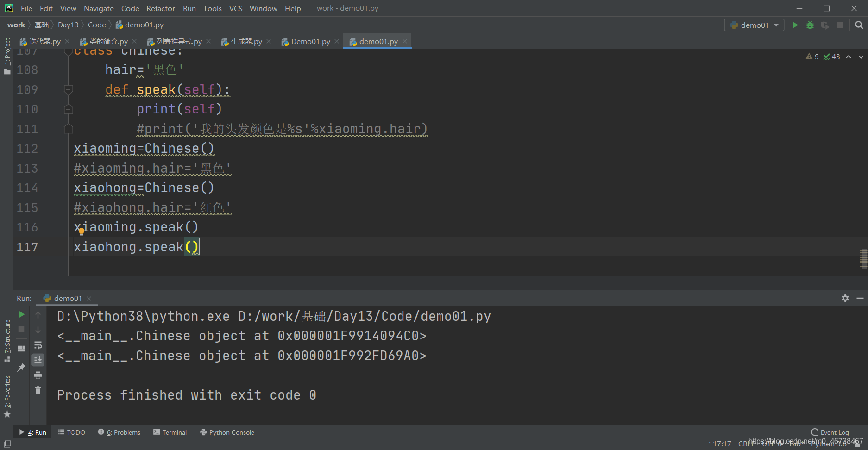Open the Tools menu
Image resolution: width=868 pixels, height=450 pixels.
[x=212, y=8]
